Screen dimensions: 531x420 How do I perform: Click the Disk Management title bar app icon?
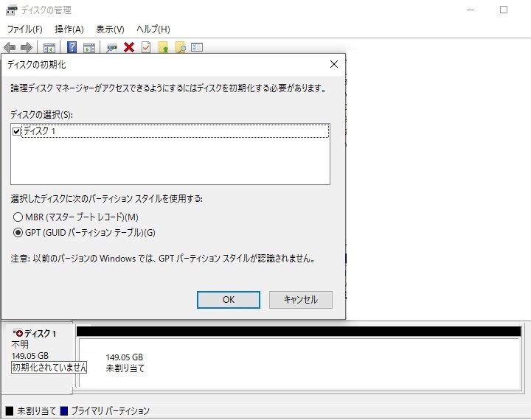click(x=12, y=10)
